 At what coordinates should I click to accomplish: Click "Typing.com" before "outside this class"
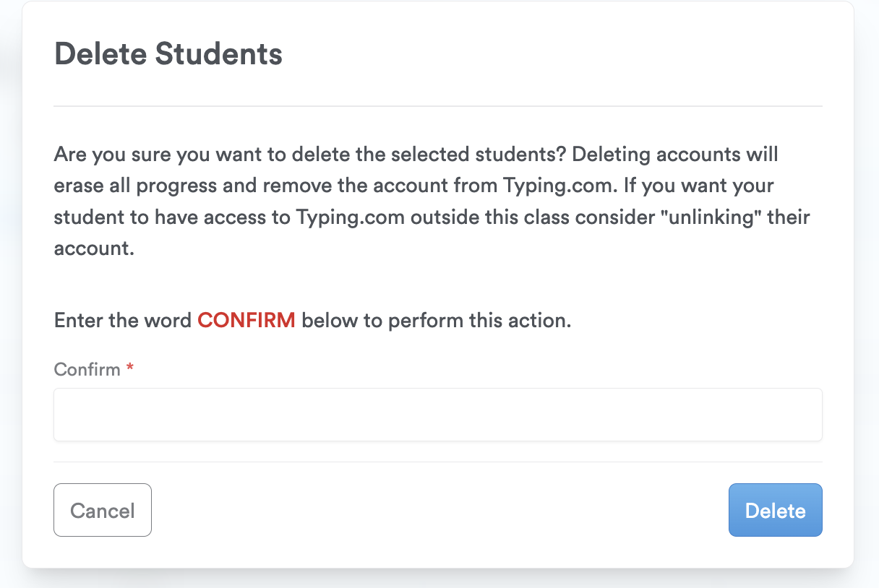click(351, 217)
